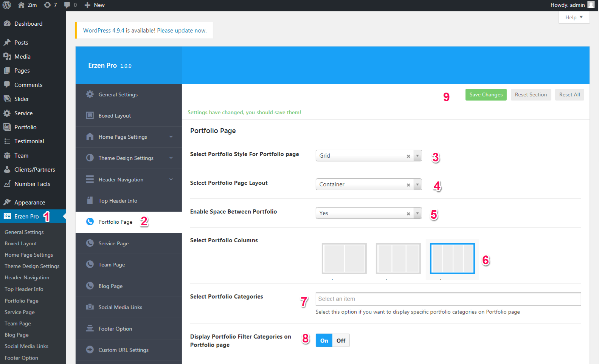This screenshot has height=364, width=599.
Task: Click the Dashboard gauge icon
Action: 7,23
